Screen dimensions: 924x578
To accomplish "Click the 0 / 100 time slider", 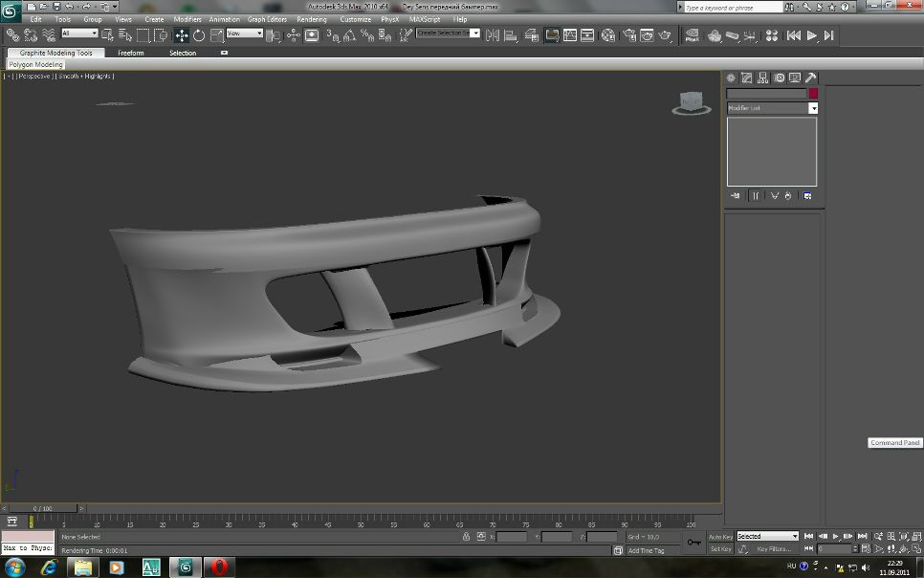I will tap(43, 508).
